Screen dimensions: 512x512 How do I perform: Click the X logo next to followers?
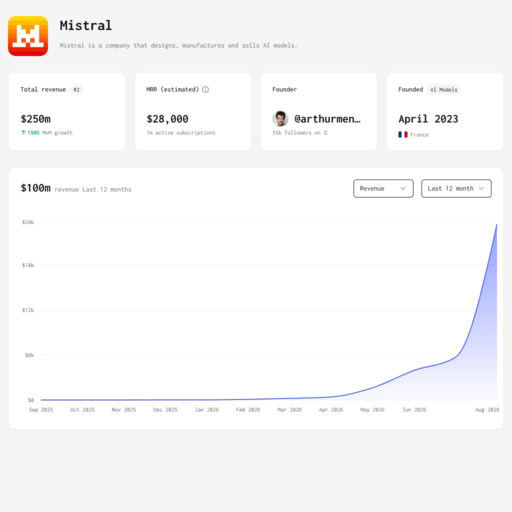(325, 132)
